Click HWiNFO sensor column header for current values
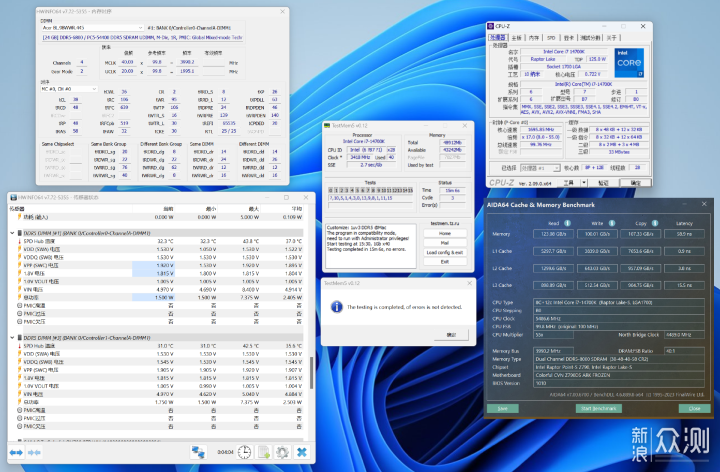The image size is (720, 472). click(x=167, y=209)
